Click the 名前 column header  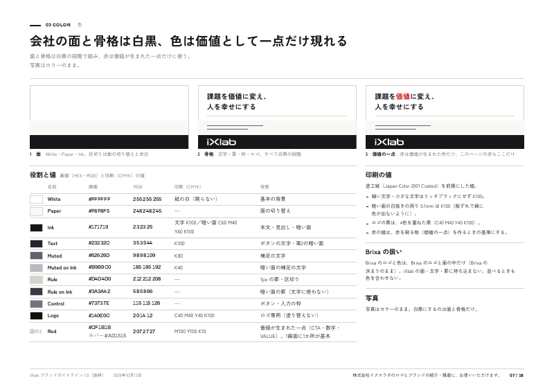pyautogui.click(x=52, y=187)
